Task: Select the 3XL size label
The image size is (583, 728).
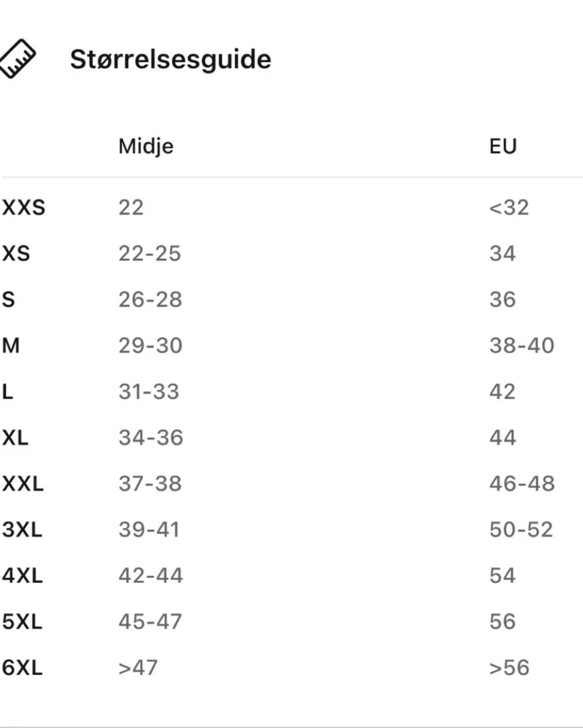Action: click(x=22, y=530)
